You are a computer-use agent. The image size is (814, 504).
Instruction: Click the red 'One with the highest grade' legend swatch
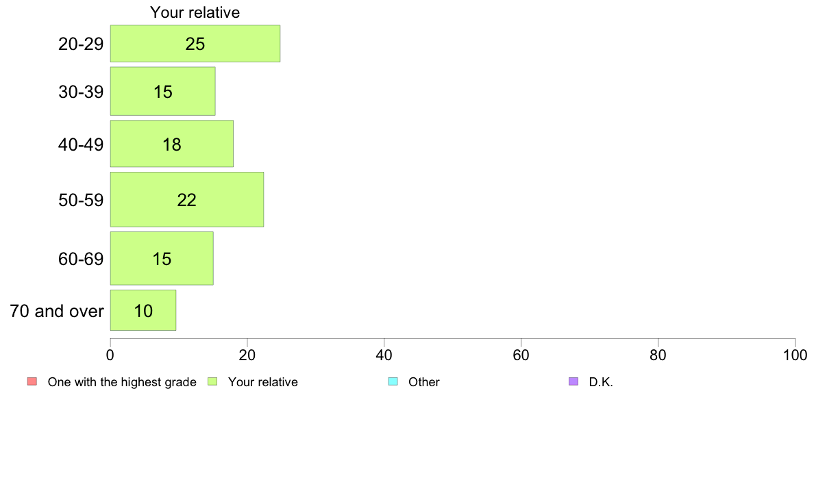32,381
